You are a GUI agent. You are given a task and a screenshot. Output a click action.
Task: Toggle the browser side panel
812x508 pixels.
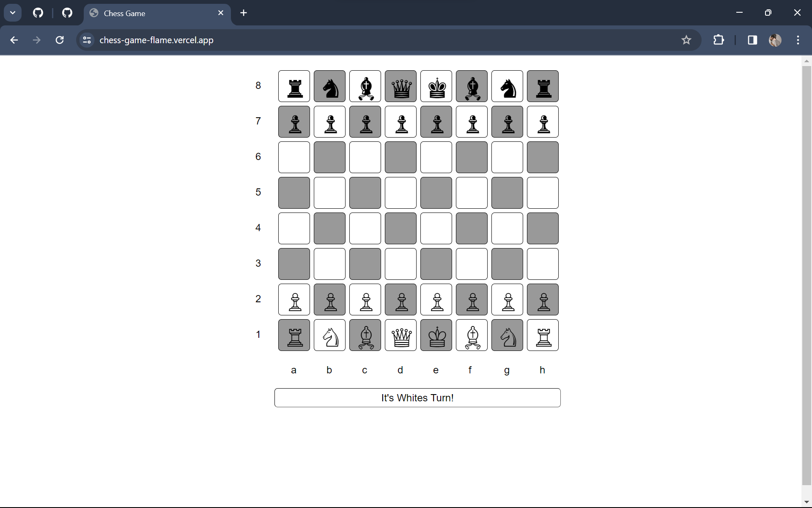tap(752, 40)
